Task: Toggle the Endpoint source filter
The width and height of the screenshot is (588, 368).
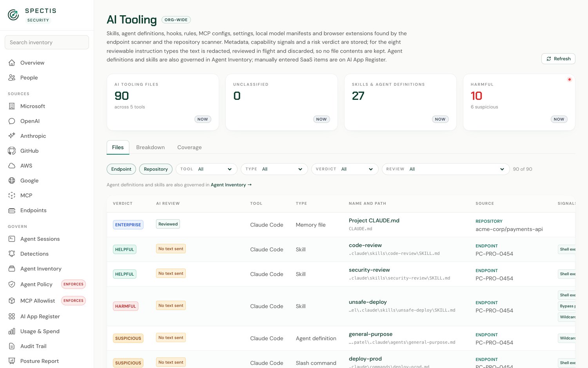Action: click(121, 169)
